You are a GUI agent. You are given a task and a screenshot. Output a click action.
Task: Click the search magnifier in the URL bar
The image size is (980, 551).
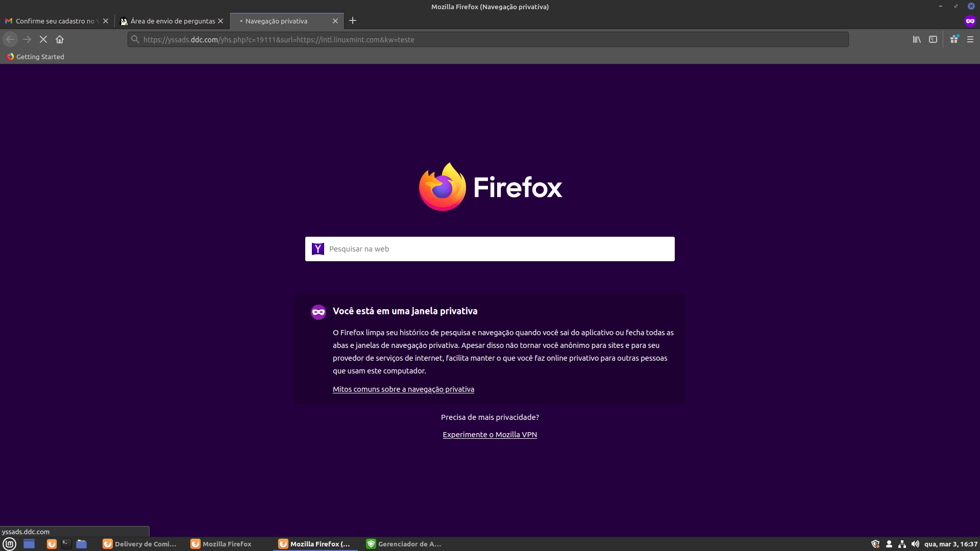click(135, 39)
